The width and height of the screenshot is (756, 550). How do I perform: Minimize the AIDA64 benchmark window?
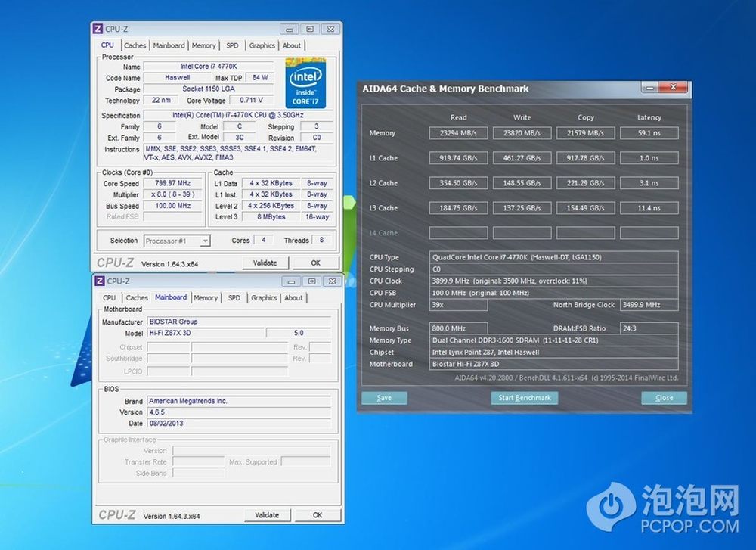[x=649, y=88]
